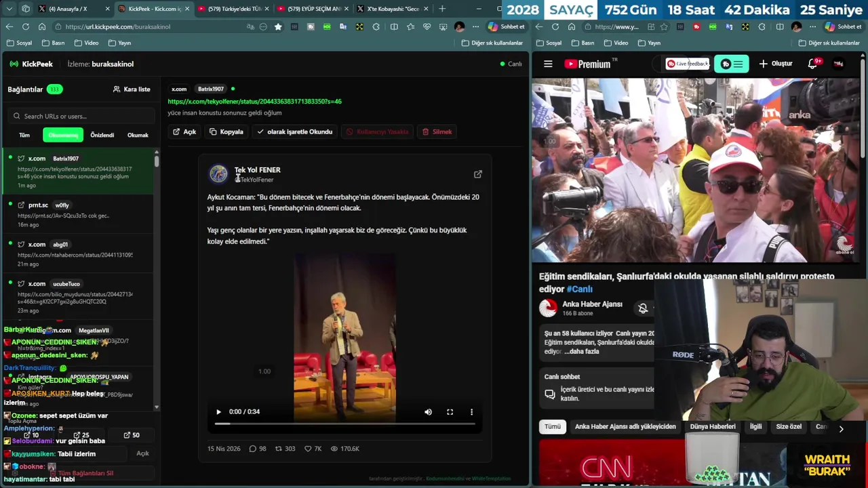The height and width of the screenshot is (488, 868).
Task: Open Video bookmarks folder in left browser
Action: coord(86,43)
